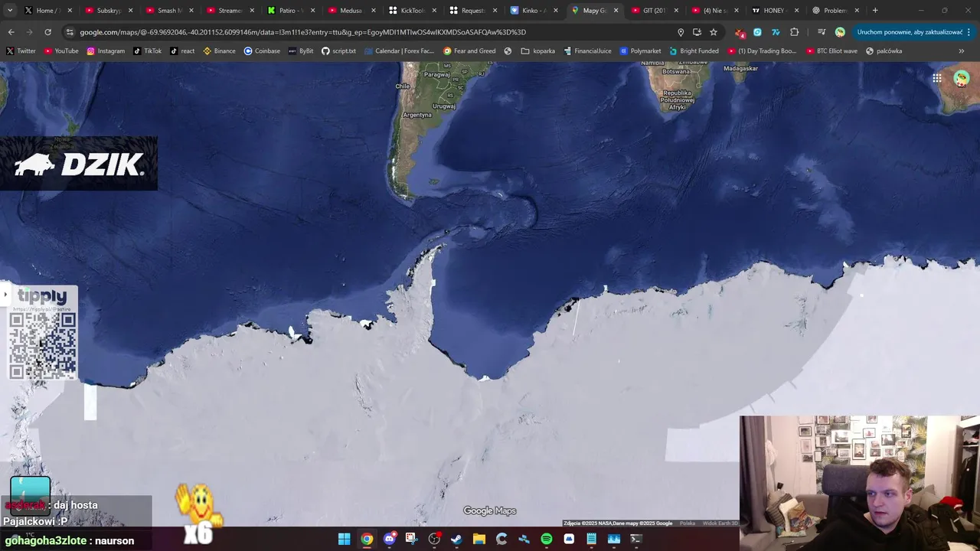This screenshot has width=980, height=551.
Task: Open Calendar Forex Factory bookmark
Action: click(x=399, y=51)
